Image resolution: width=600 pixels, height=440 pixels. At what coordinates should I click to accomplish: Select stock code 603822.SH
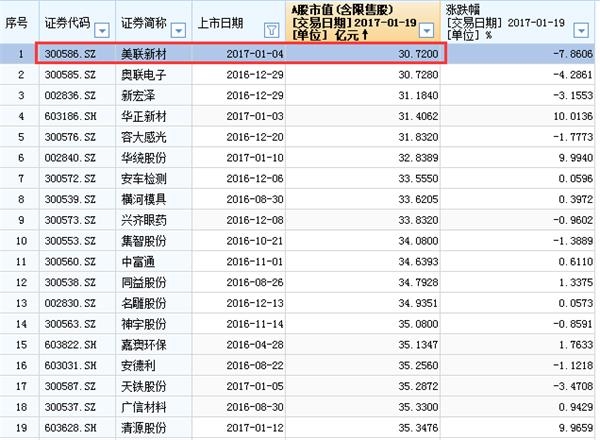(x=70, y=345)
